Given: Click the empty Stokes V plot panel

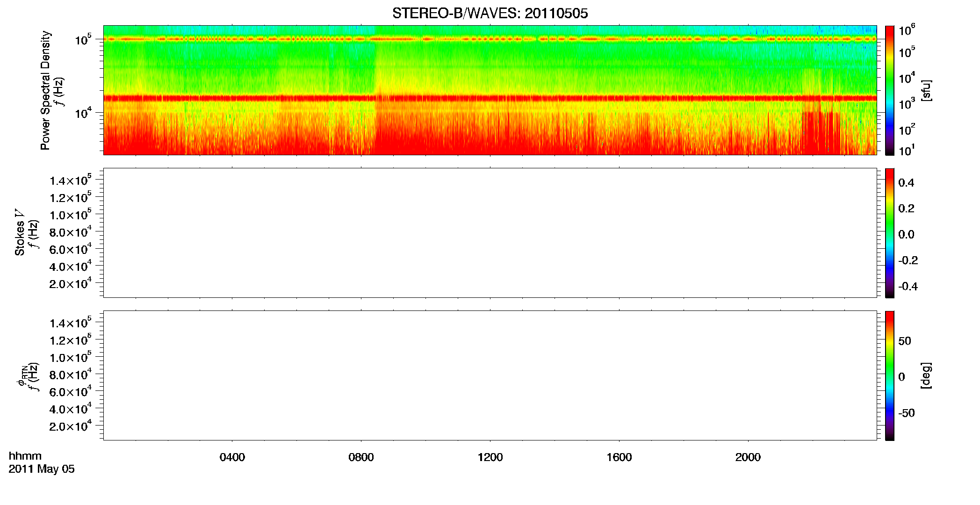Looking at the screenshot, I should (490, 233).
